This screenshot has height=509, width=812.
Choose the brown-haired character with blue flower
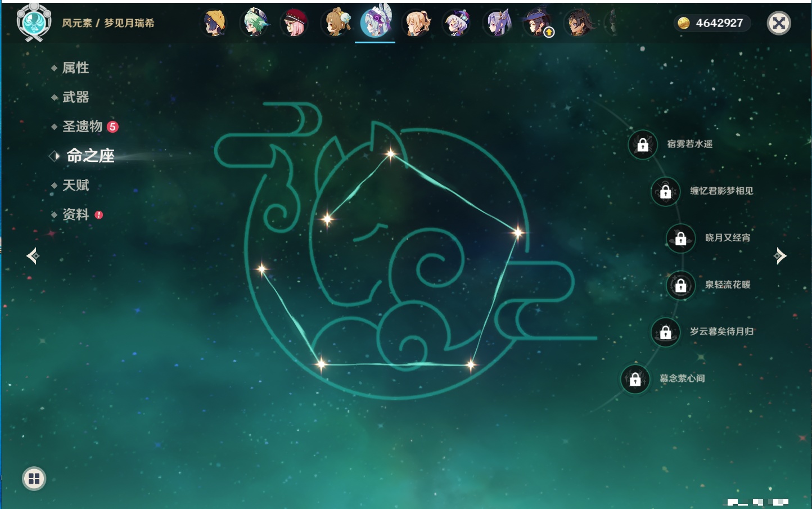(x=336, y=23)
